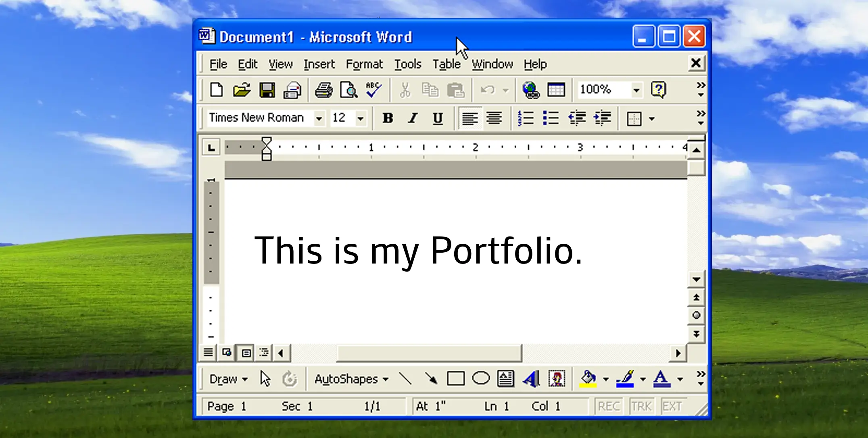
Task: Open Microsoft Word Help question mark
Action: 658,90
